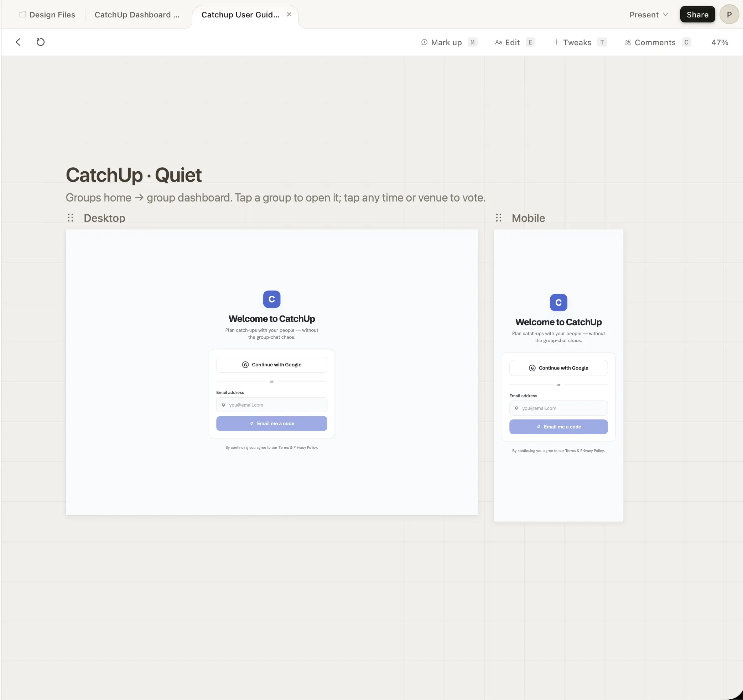Click the CatchUp logo in Mobile frame
Image resolution: width=743 pixels, height=700 pixels.
[558, 303]
